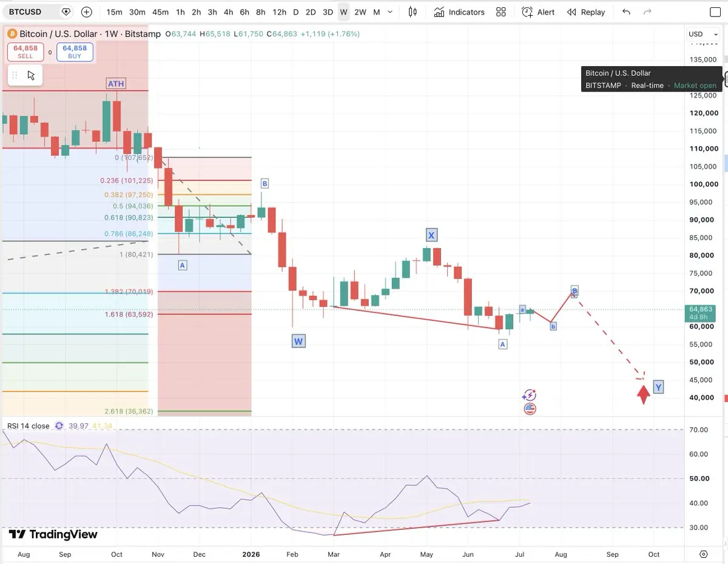Open the candlestick chart type menu
728x564 pixels.
click(x=413, y=12)
